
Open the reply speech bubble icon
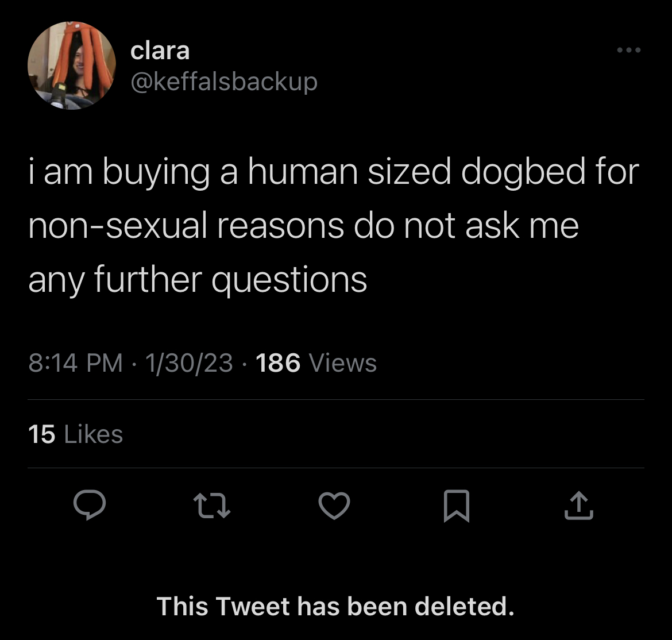click(90, 505)
